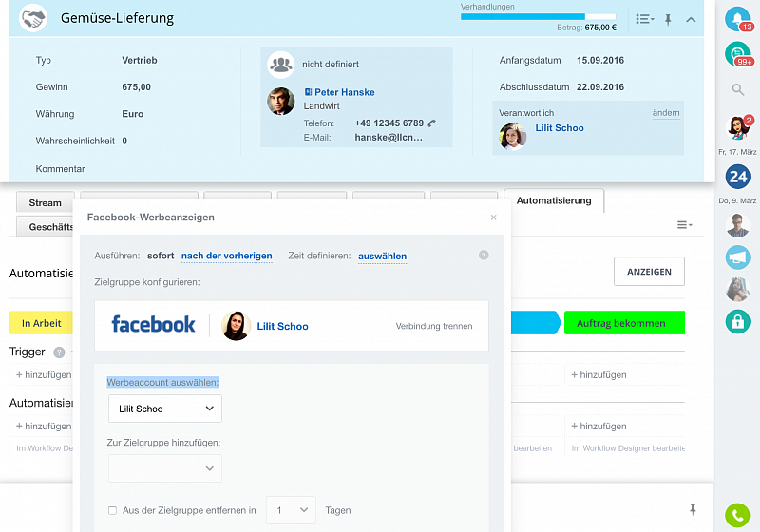Open Im Workflow Designer bearbeiten under Auftrag bekommen
This screenshot has height=532, width=760.
tap(628, 448)
